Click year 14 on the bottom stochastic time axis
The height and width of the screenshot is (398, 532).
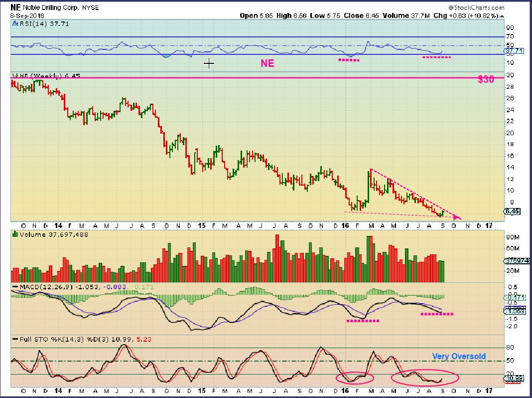pyautogui.click(x=58, y=391)
